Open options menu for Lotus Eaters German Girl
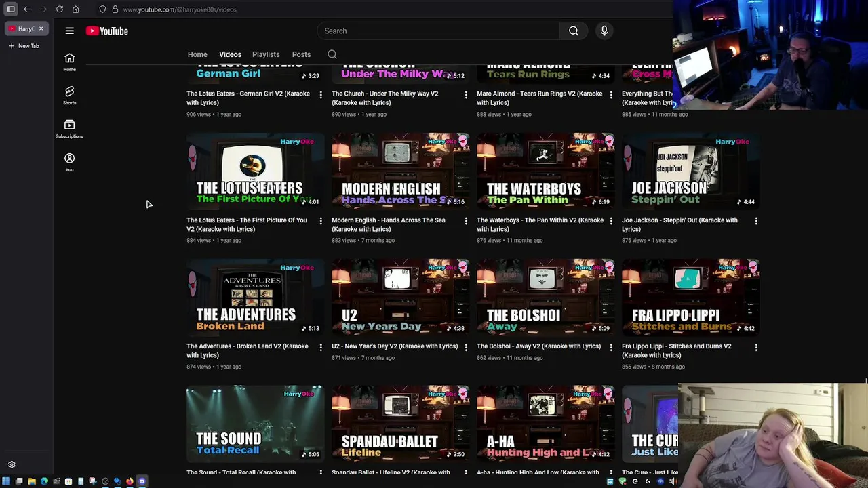The width and height of the screenshot is (868, 488). click(321, 95)
